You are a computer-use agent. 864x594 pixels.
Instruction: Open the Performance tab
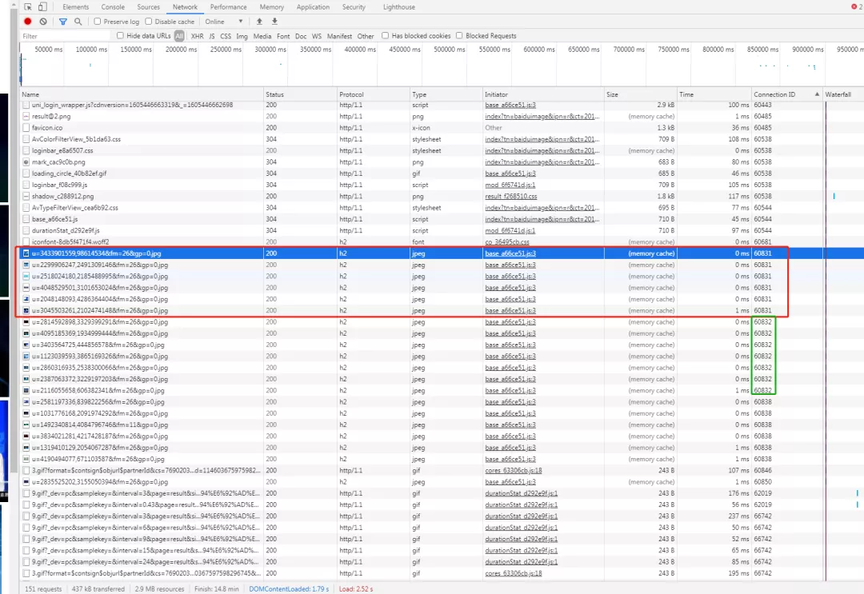click(228, 7)
